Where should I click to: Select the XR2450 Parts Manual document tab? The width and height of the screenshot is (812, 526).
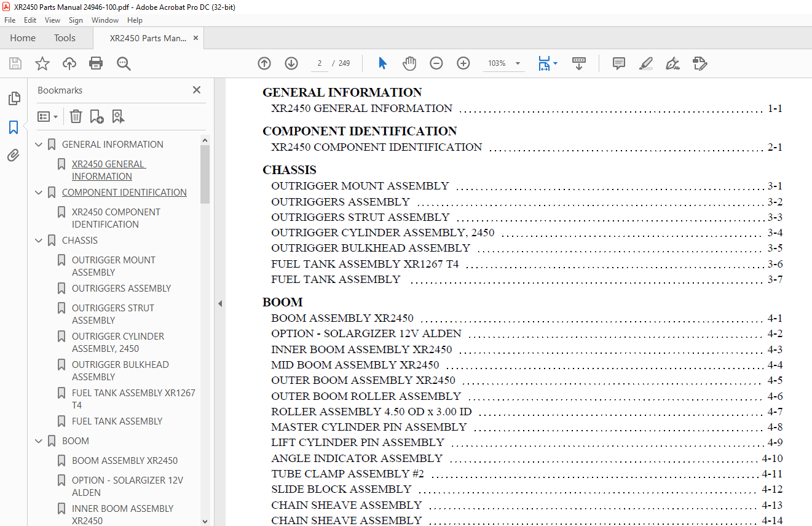tap(148, 38)
